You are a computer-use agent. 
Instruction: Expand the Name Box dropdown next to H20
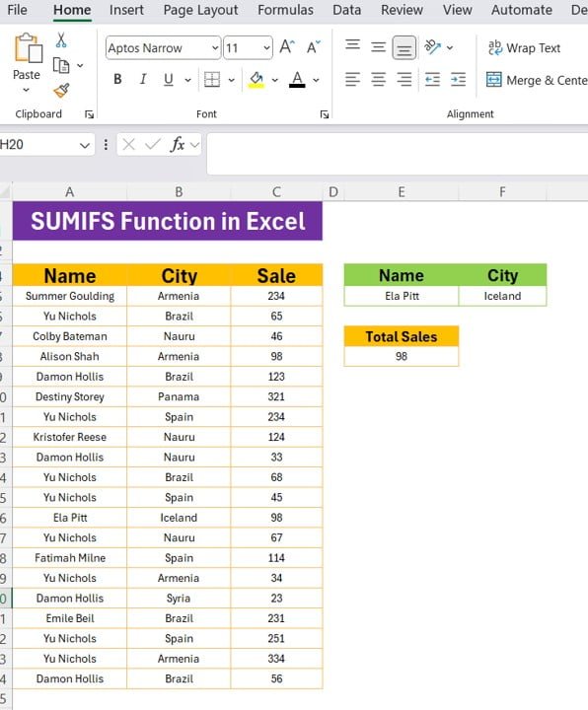[84, 145]
